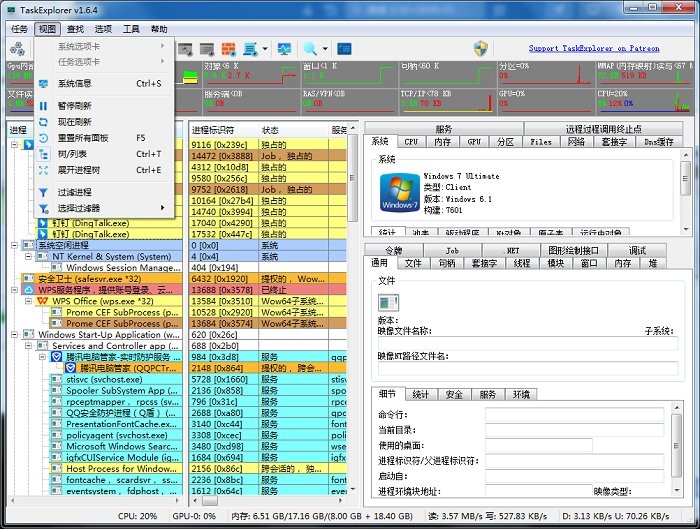
Task: Open the Files tab
Action: [541, 142]
